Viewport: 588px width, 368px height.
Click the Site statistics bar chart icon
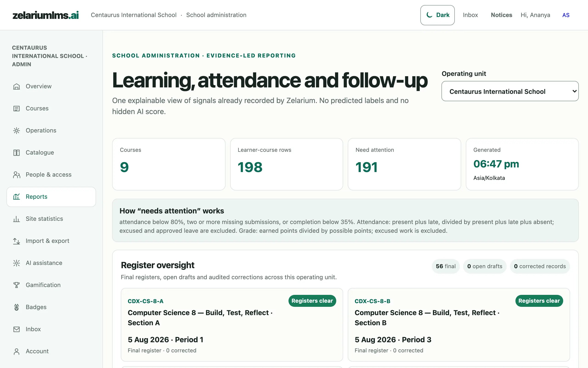point(16,219)
